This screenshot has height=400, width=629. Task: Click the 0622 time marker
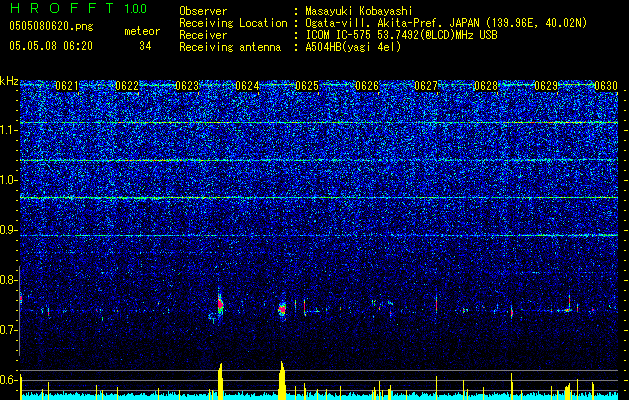(127, 86)
